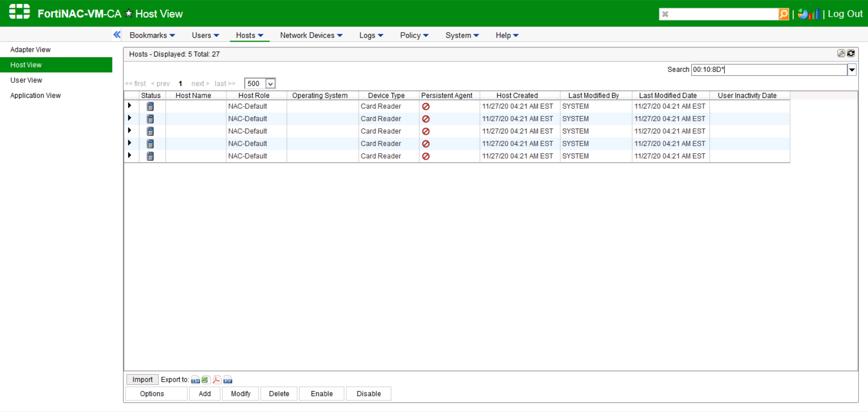Open the Search field dropdown arrow
The height and width of the screenshot is (412, 868).
852,70
